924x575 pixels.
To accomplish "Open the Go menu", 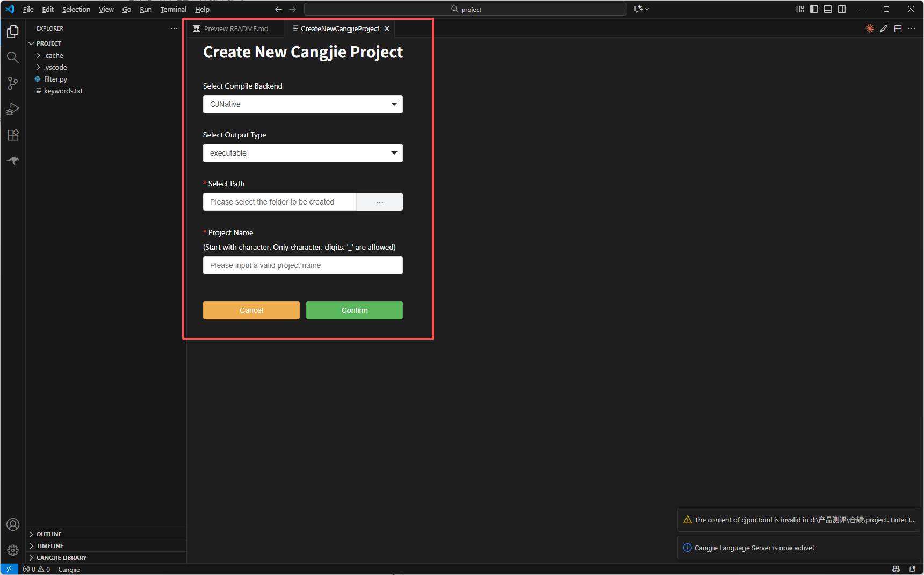I will point(127,9).
